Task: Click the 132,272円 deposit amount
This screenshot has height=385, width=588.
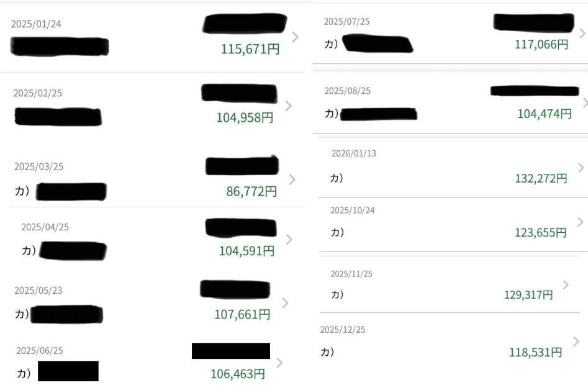Action: (x=541, y=179)
